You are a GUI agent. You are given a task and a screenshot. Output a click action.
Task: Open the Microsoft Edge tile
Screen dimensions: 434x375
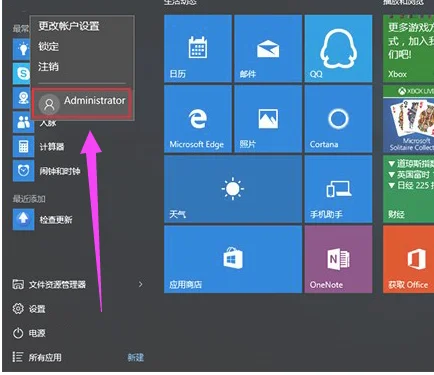(198, 119)
